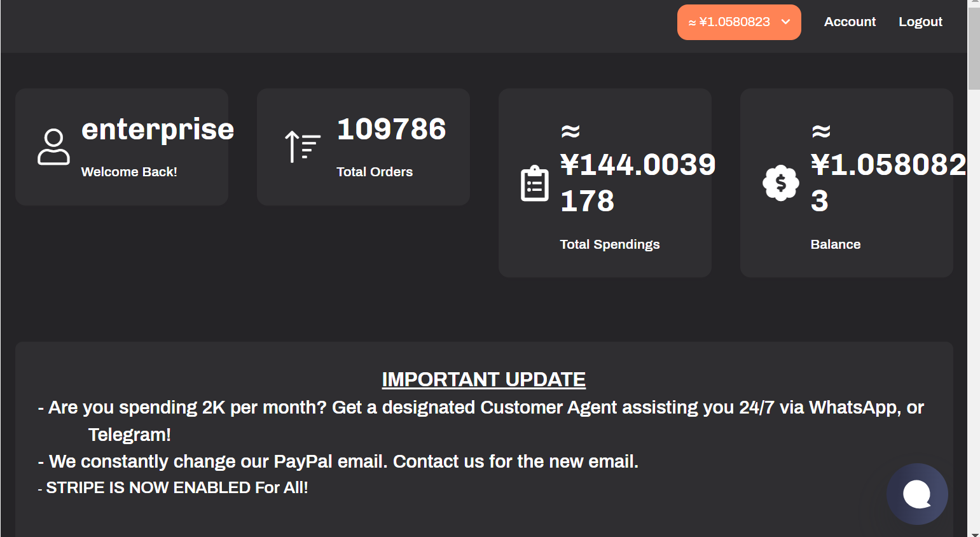
Task: Click the Balance label in the card
Action: coord(835,244)
